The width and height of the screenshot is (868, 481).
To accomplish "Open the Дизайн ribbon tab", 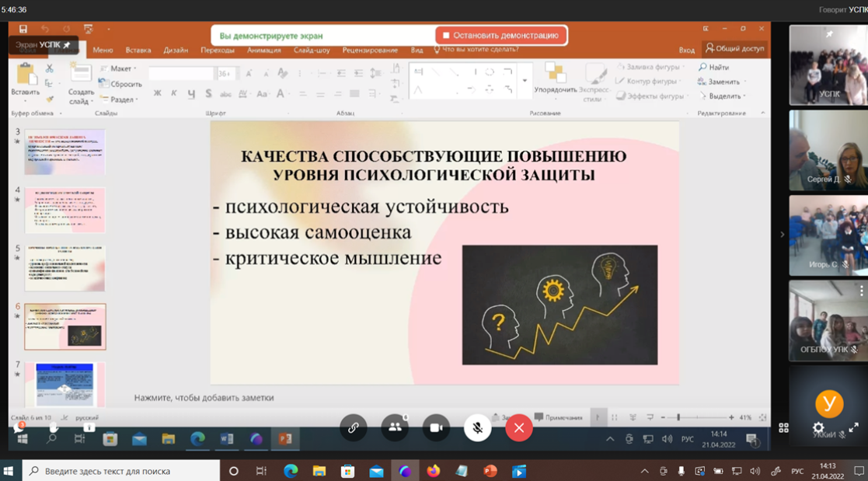I will pyautogui.click(x=176, y=51).
